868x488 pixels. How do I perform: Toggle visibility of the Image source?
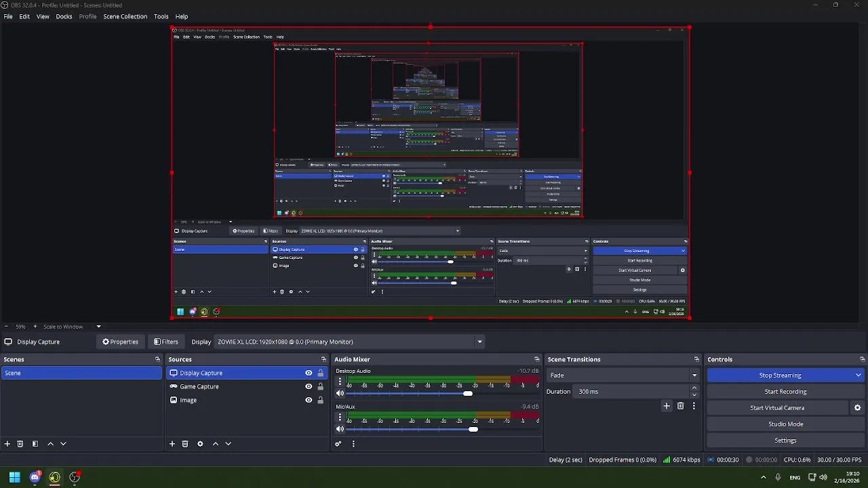coord(309,400)
